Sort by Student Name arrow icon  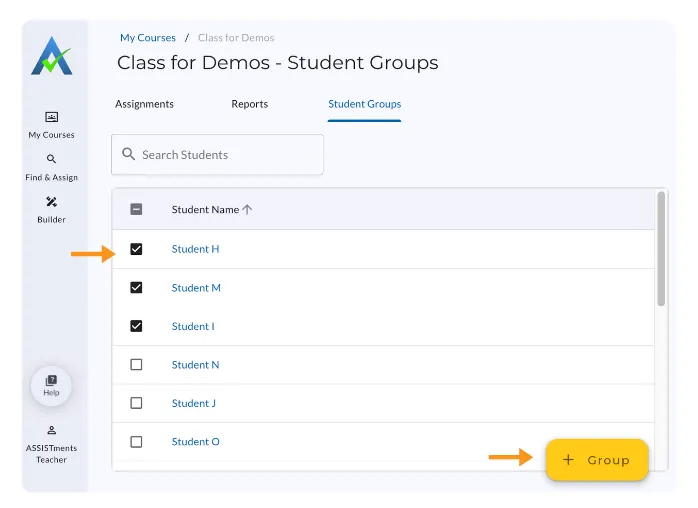pos(248,209)
